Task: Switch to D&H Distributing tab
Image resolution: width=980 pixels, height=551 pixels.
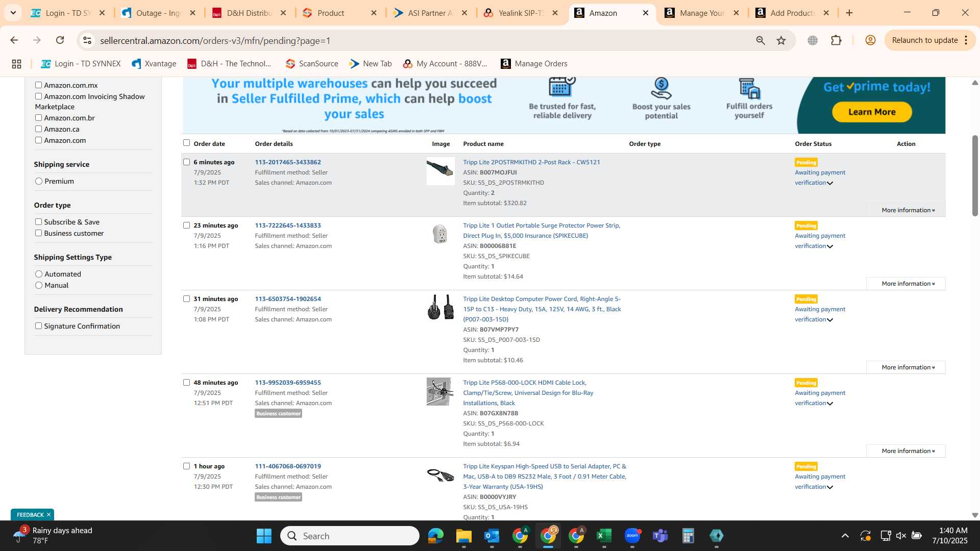Action: [x=249, y=13]
